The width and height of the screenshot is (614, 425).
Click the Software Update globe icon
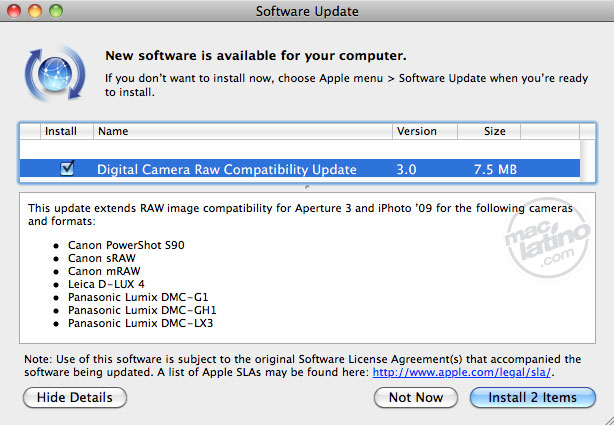[x=55, y=73]
